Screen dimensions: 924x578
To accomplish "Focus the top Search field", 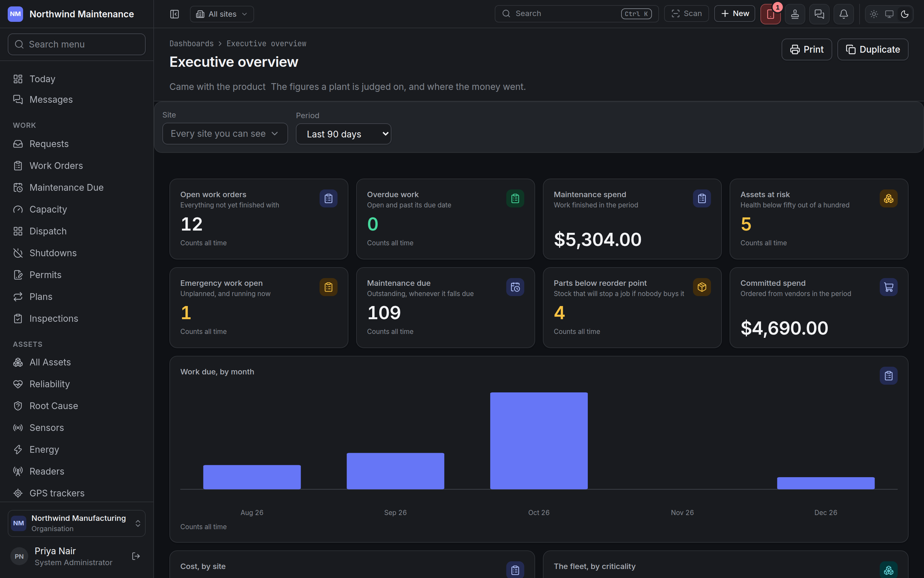I will tap(577, 14).
